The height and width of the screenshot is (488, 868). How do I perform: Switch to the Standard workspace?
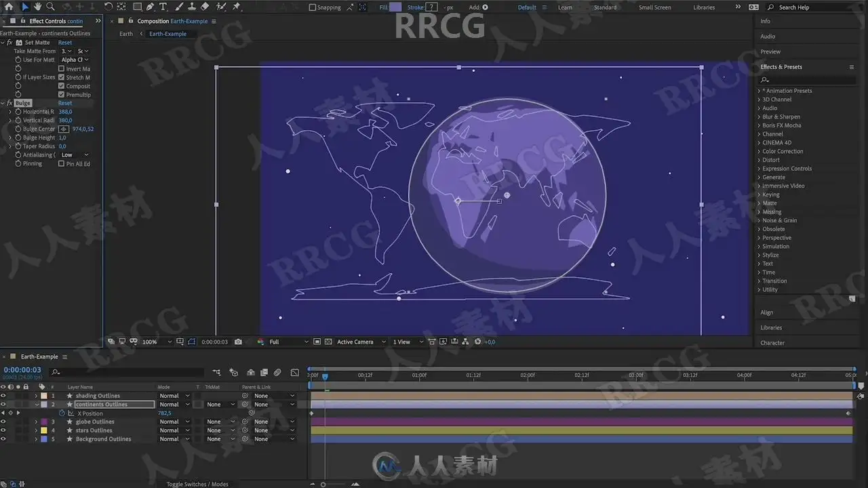point(605,7)
